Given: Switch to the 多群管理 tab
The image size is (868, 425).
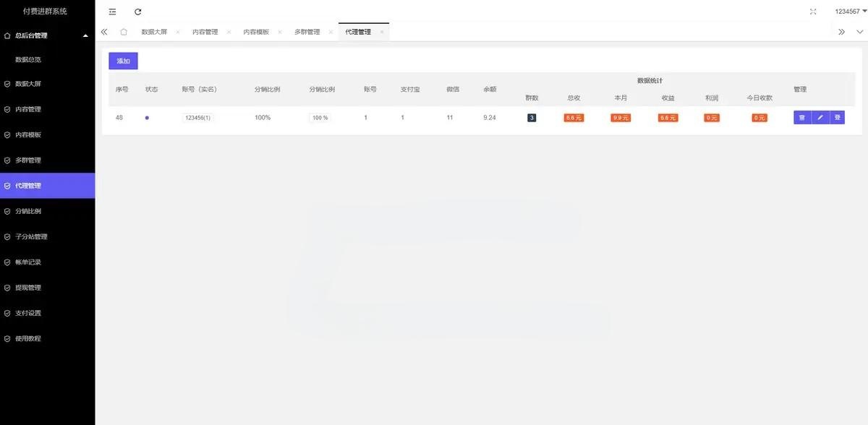Looking at the screenshot, I should 306,31.
